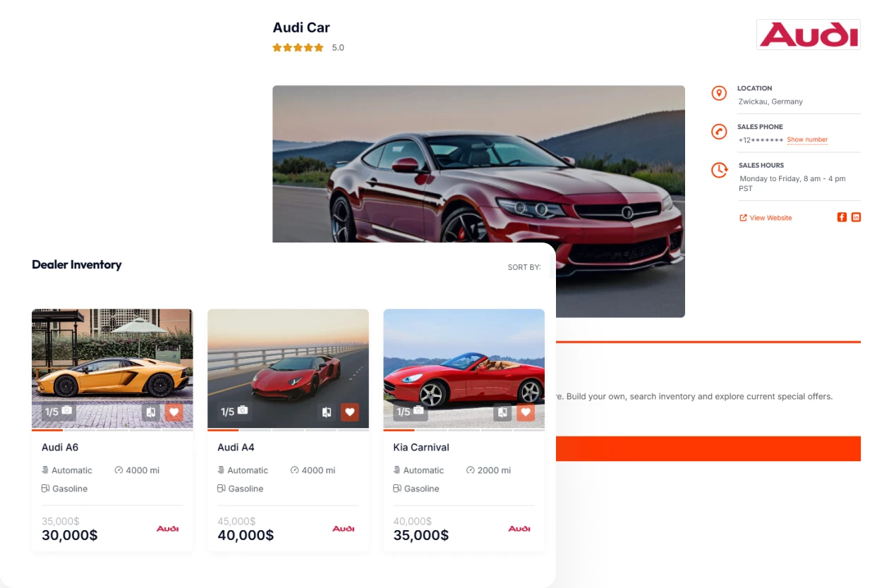Toggle favorite heart on Audi A4
This screenshot has height=588, width=889.
tap(350, 412)
